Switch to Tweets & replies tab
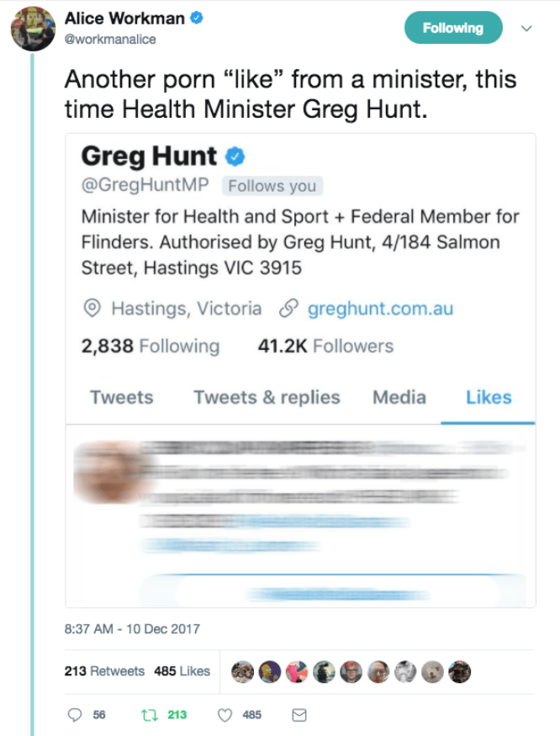The width and height of the screenshot is (560, 736). [267, 397]
